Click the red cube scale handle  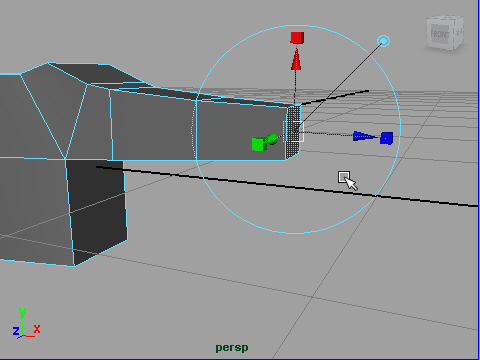tap(297, 38)
